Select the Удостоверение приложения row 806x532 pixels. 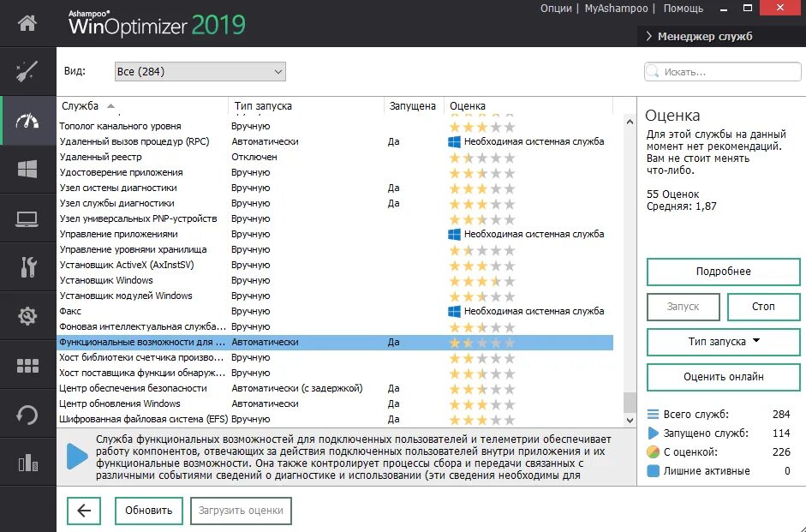coord(335,173)
